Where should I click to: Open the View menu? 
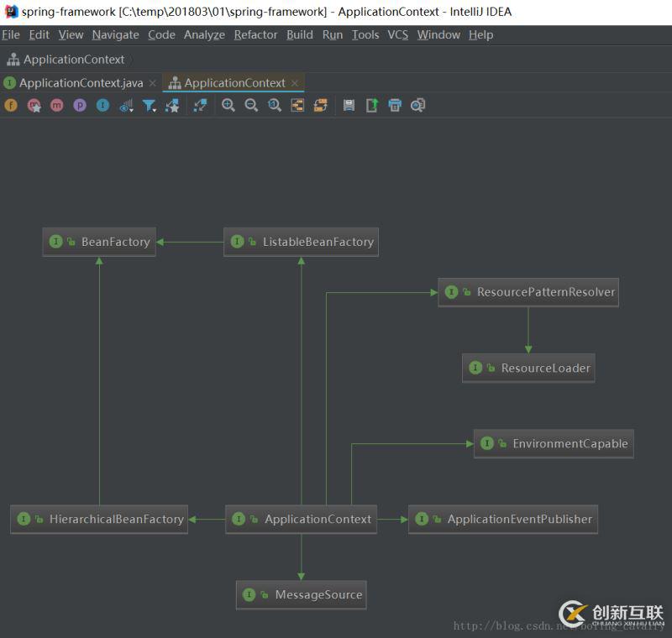(71, 34)
